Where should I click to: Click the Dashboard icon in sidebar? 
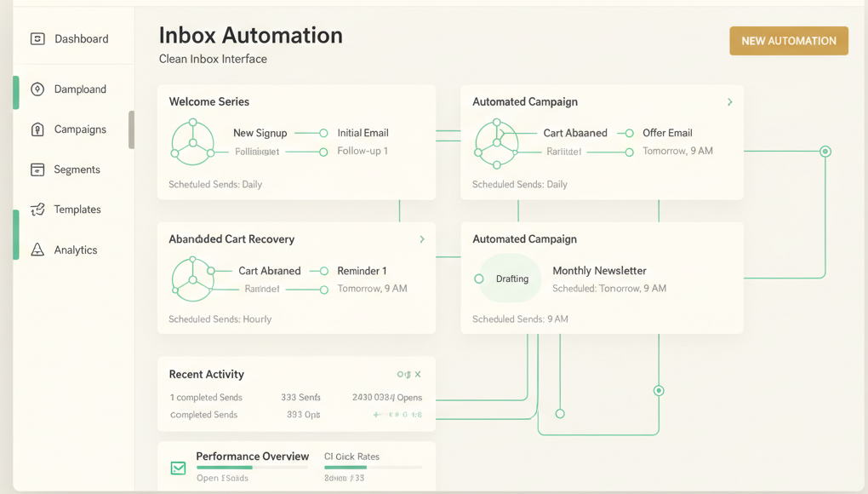[x=37, y=39]
